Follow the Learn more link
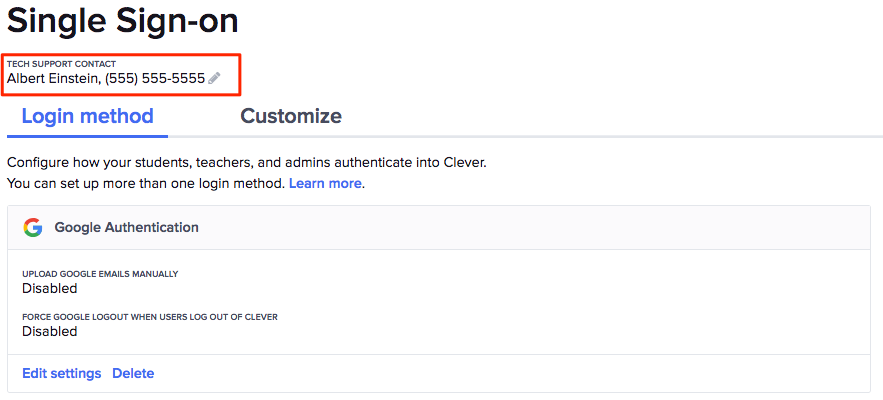This screenshot has height=400, width=883. pyautogui.click(x=325, y=184)
